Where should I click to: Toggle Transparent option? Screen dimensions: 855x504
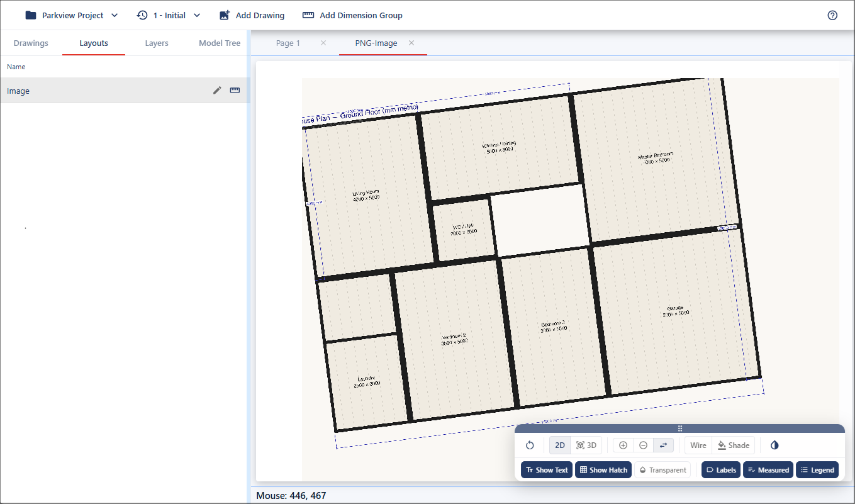pos(662,470)
